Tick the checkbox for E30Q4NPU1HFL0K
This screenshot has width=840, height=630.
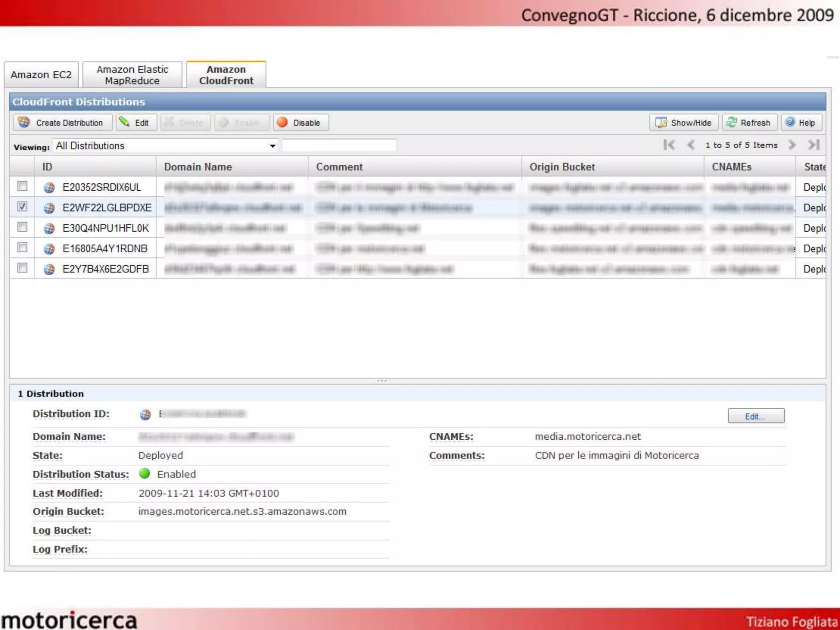pyautogui.click(x=22, y=227)
